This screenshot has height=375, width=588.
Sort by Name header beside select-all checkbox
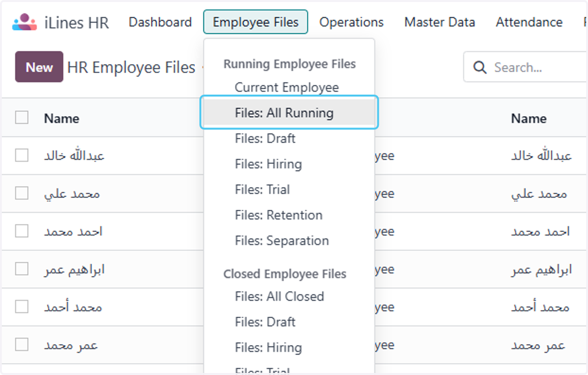tap(62, 118)
